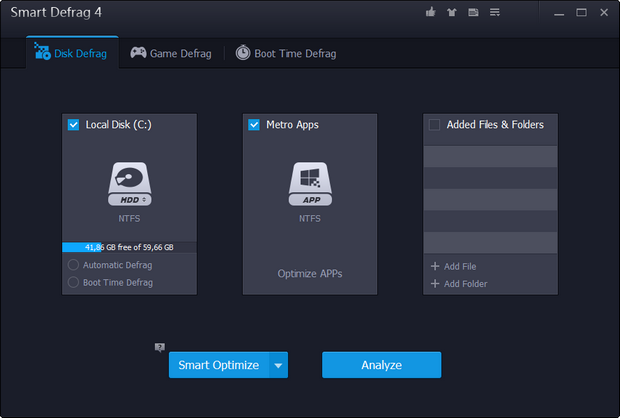
Task: Click the Analyze button
Action: tap(382, 365)
